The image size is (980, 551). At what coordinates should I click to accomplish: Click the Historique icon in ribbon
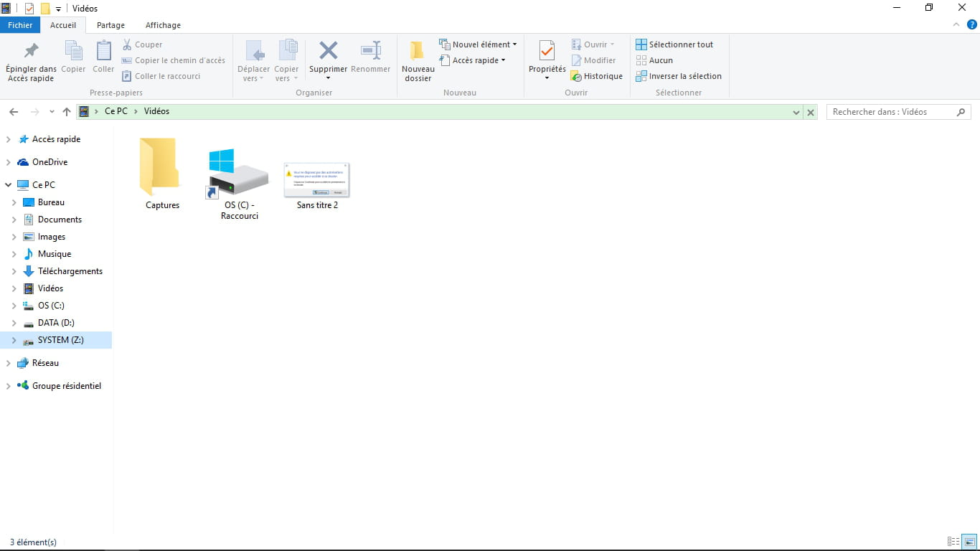(576, 76)
